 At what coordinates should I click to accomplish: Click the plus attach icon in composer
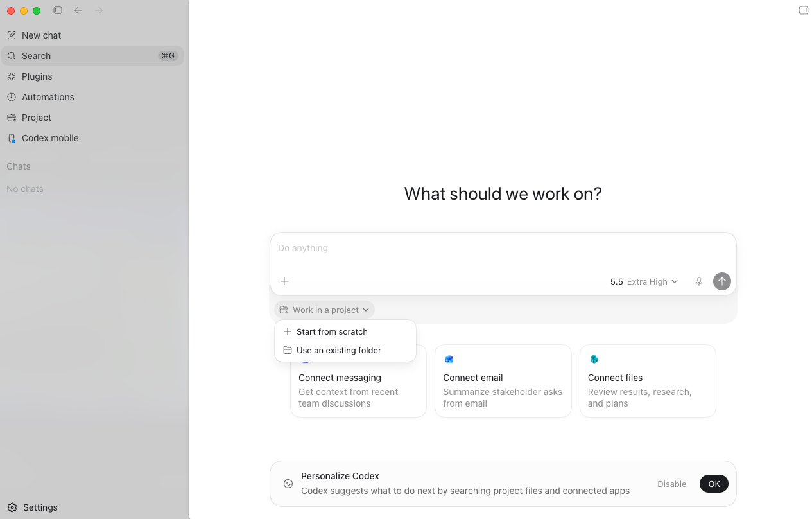coord(284,281)
